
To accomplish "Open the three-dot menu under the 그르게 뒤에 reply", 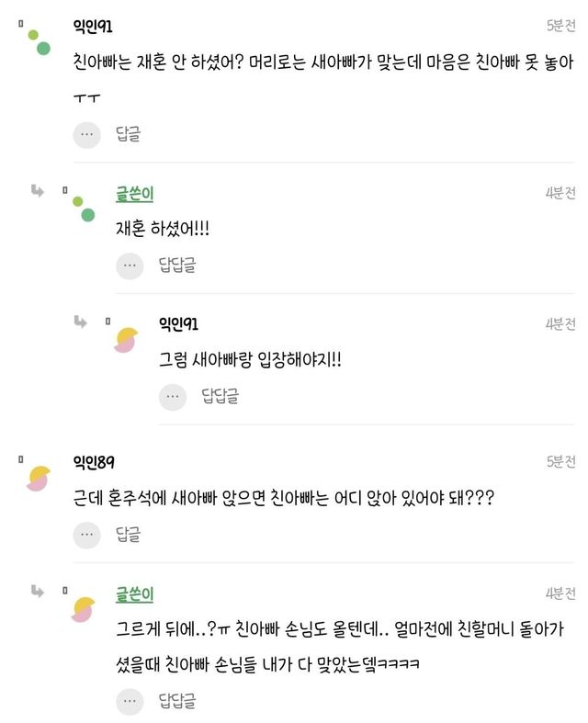I will point(130,702).
